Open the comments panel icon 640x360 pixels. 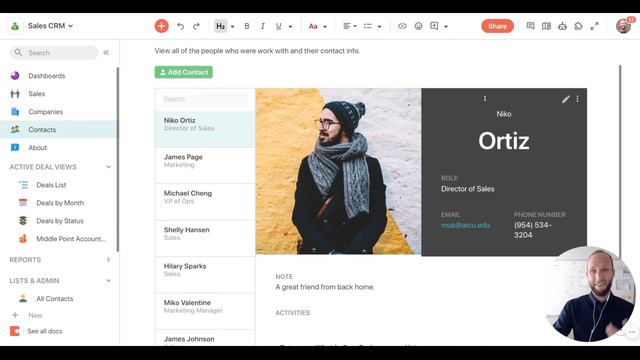tap(530, 26)
